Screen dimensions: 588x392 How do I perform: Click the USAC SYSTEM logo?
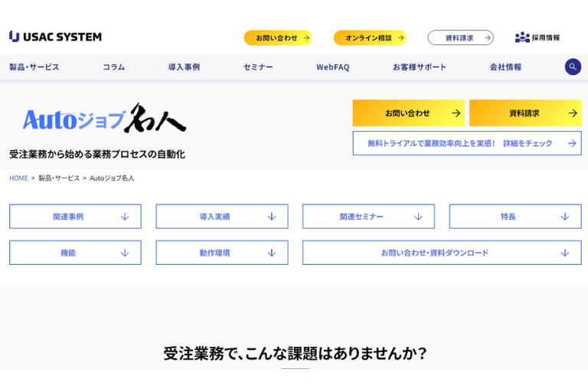pos(55,37)
